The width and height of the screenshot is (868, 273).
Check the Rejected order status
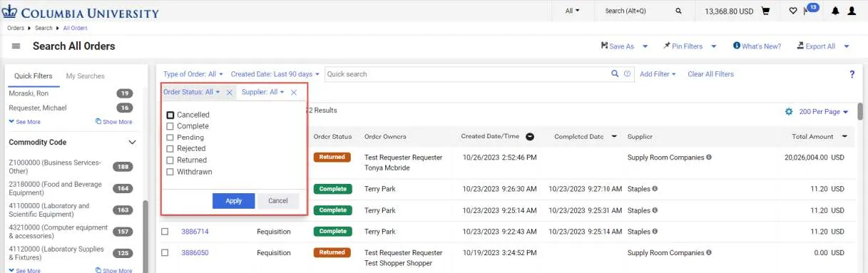coord(170,149)
